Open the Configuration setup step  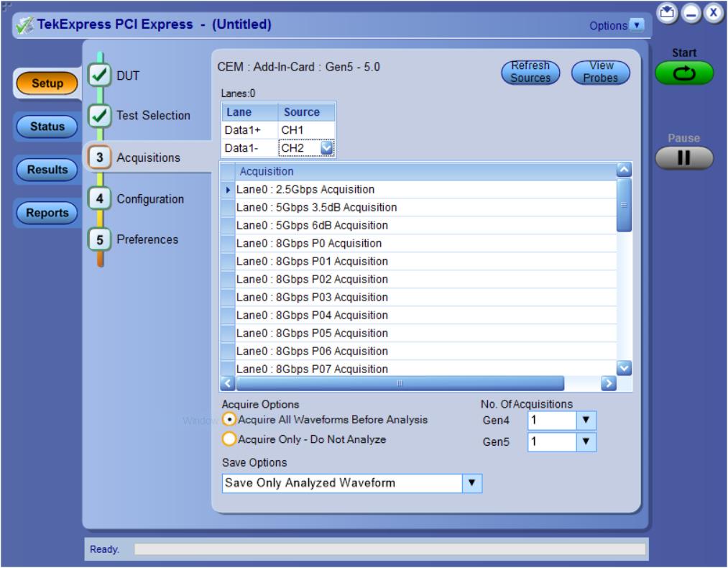click(x=150, y=198)
